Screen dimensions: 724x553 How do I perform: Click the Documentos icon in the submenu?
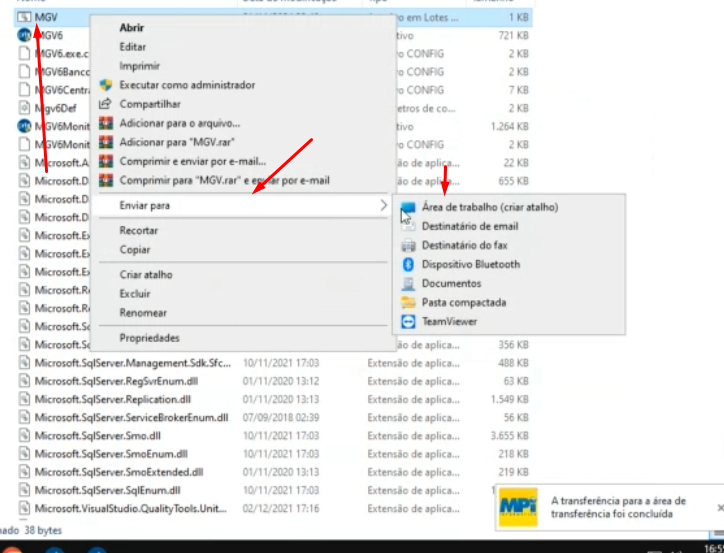[407, 283]
